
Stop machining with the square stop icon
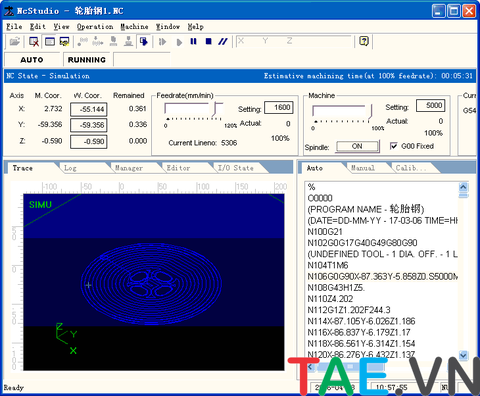tap(209, 42)
